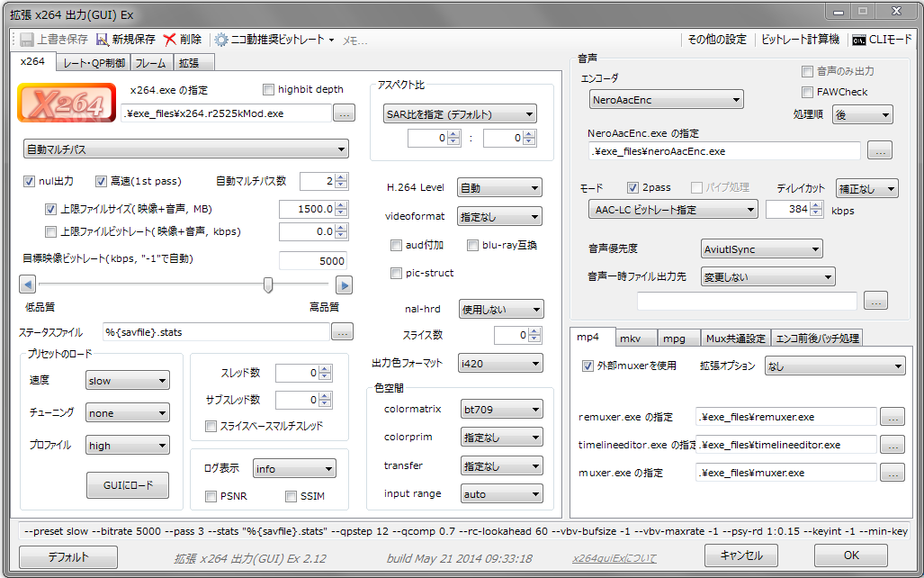The width and height of the screenshot is (924, 578).
Task: Toggle the pic-struct checkbox
Action: (x=396, y=273)
